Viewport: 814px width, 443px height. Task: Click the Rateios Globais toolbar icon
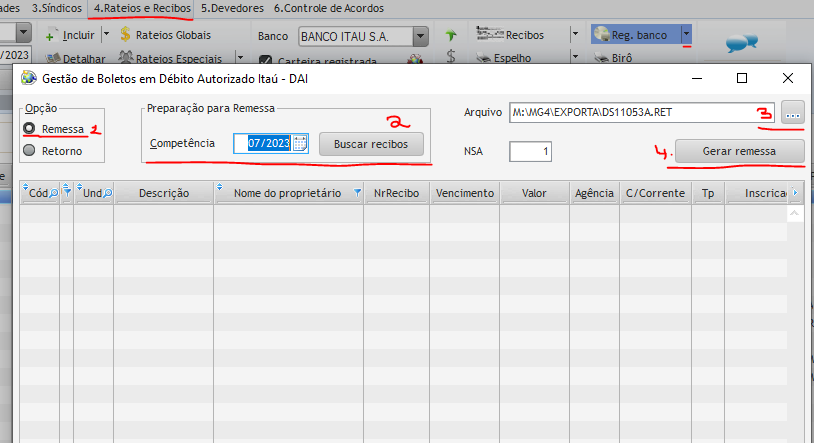coord(126,35)
